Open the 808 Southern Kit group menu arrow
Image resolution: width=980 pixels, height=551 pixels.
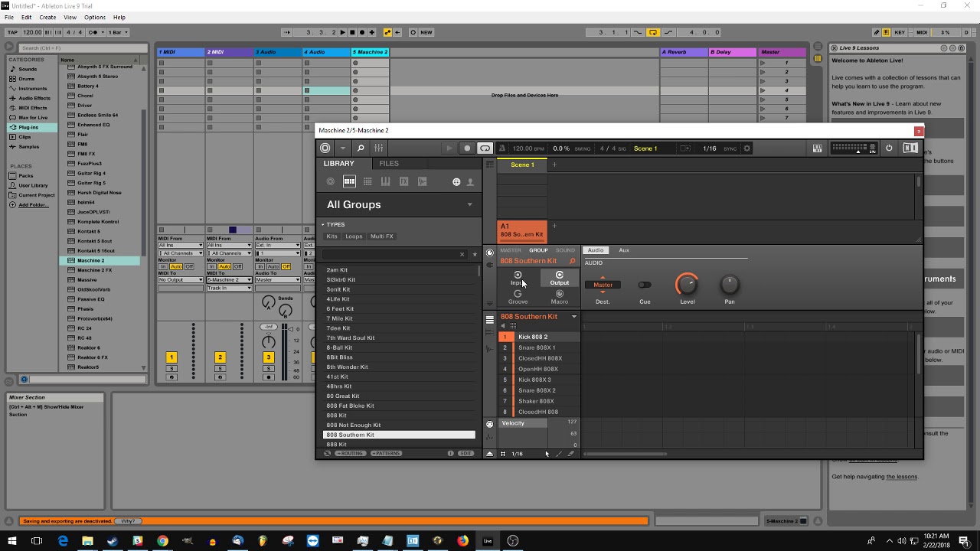(573, 317)
